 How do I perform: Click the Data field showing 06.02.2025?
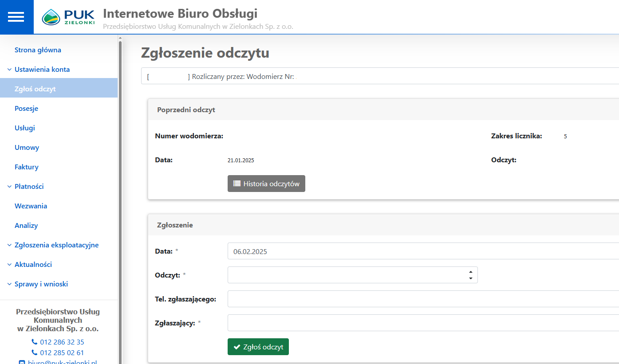(x=423, y=251)
